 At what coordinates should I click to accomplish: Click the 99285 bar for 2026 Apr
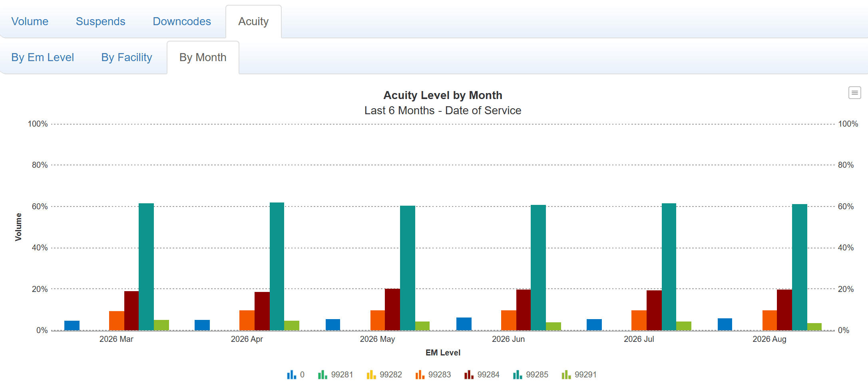(x=277, y=266)
